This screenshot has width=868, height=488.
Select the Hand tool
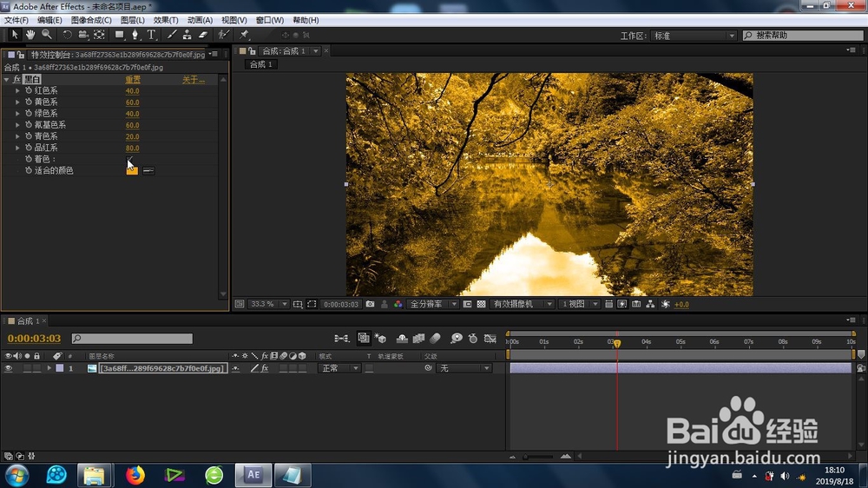point(30,35)
